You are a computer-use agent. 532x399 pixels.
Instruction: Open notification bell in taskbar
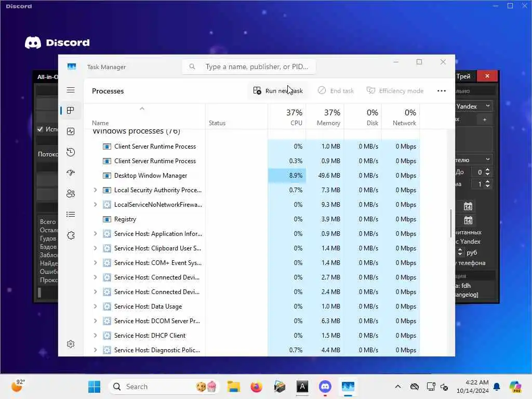pos(497,387)
